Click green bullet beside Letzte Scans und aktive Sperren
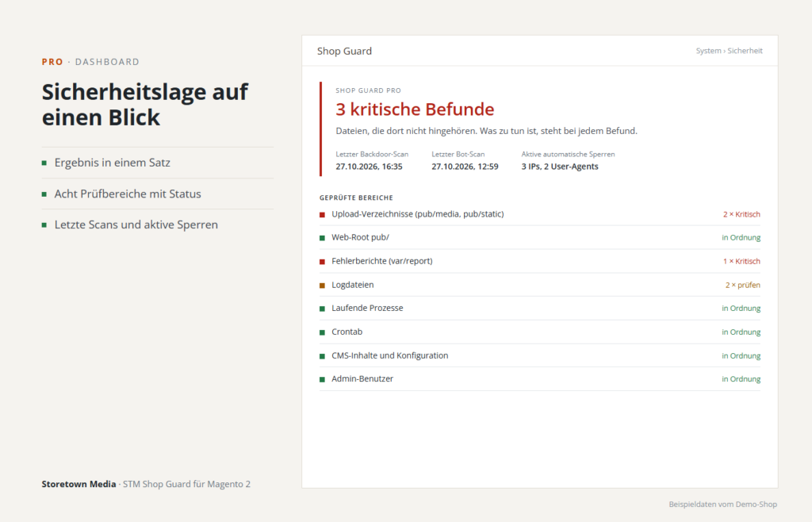 [x=44, y=225]
